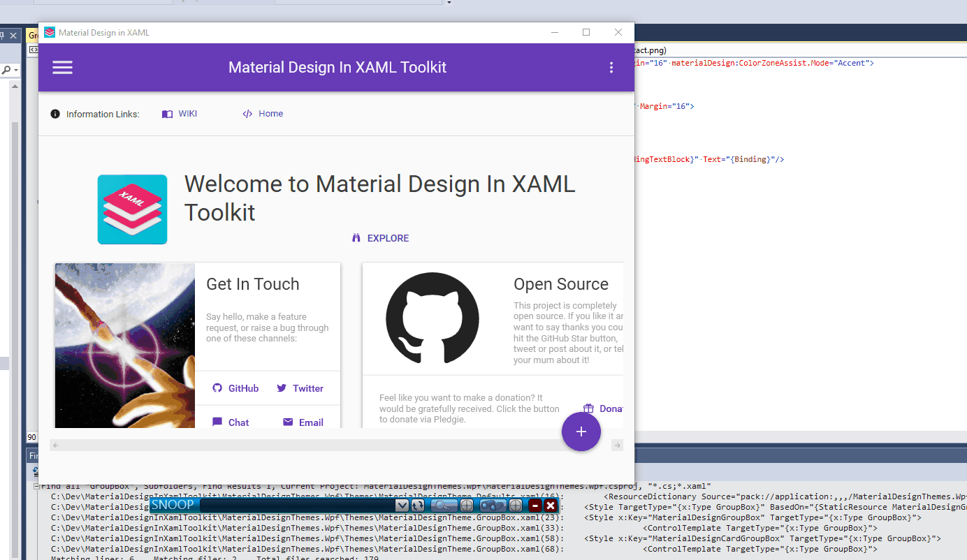Click the Snoop magnifier button
Screen dimensions: 967x560
(444, 506)
